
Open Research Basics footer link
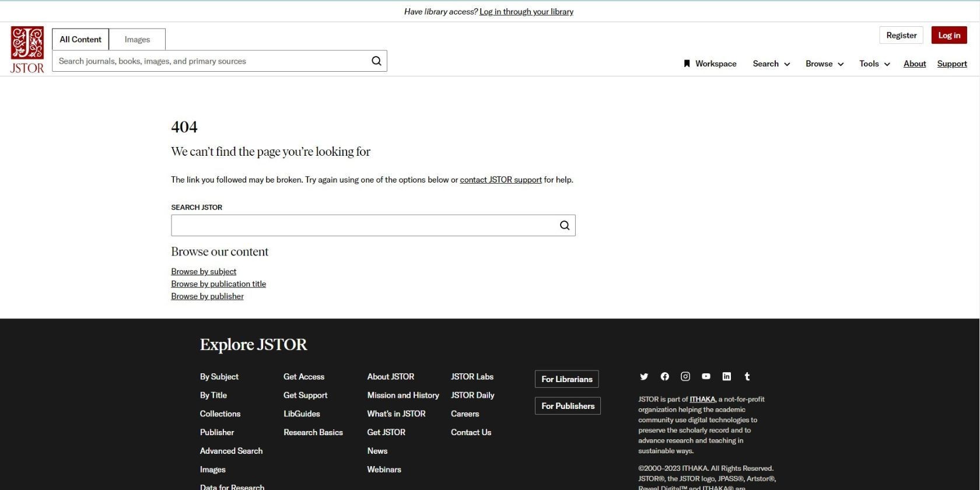click(x=313, y=432)
